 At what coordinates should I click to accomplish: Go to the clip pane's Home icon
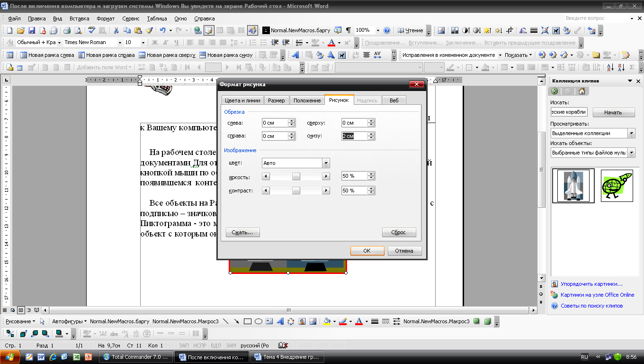[581, 91]
